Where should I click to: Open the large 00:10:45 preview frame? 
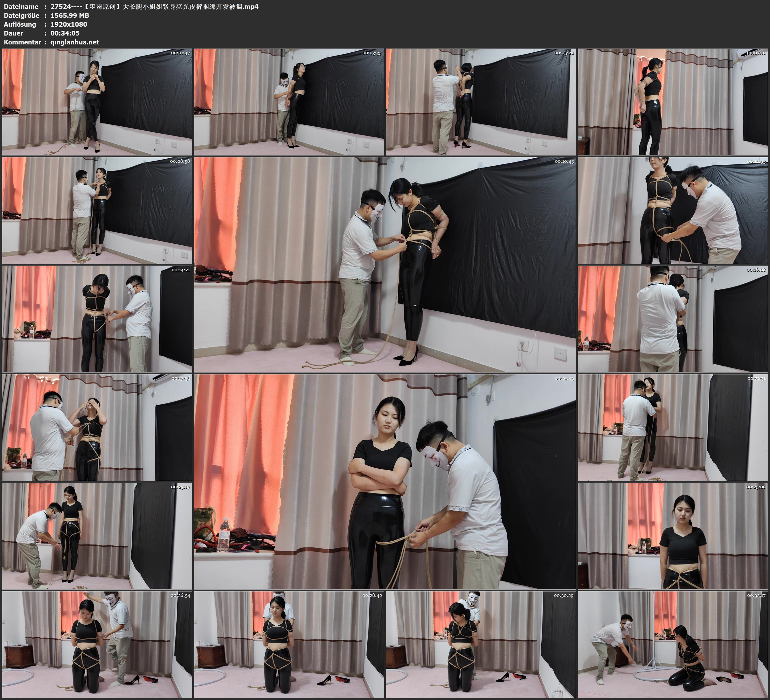click(385, 265)
